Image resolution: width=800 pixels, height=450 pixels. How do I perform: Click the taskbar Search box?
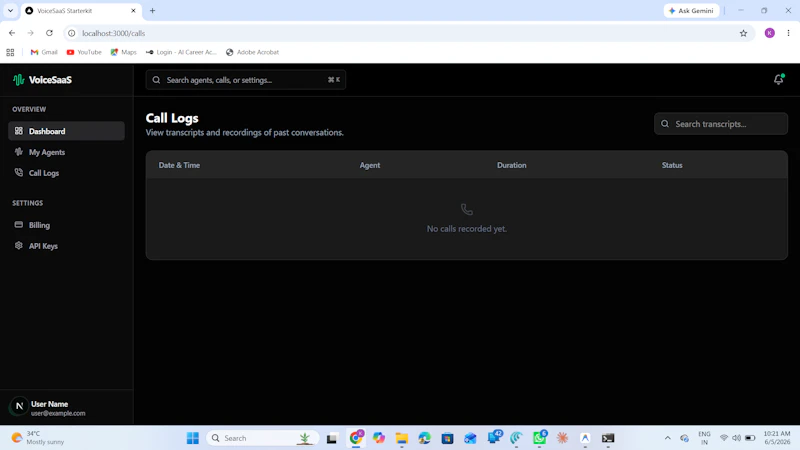(263, 438)
